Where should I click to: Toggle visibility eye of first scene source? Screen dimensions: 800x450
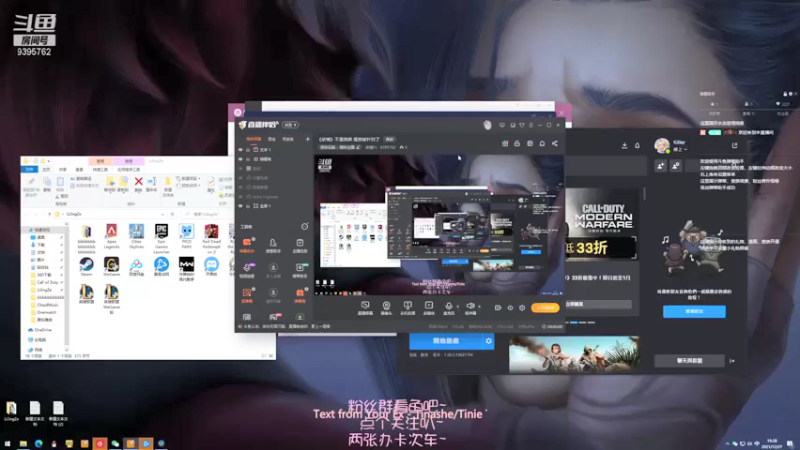[240, 150]
